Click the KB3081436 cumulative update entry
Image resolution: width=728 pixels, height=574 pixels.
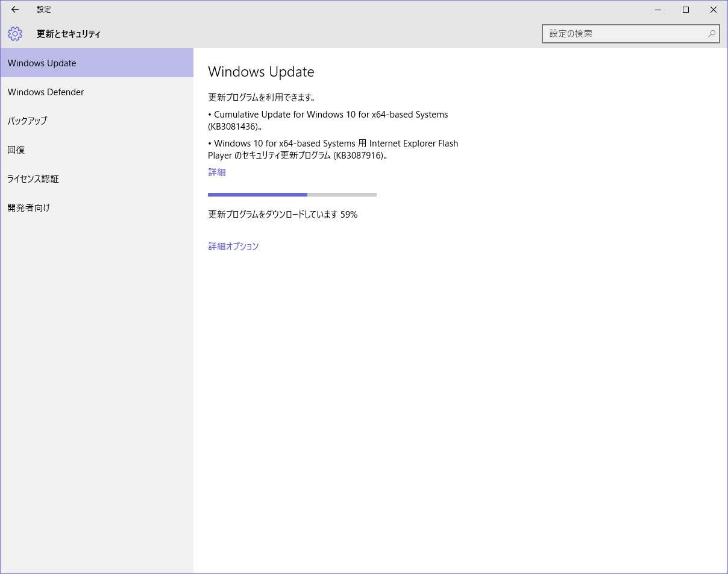[x=328, y=121]
